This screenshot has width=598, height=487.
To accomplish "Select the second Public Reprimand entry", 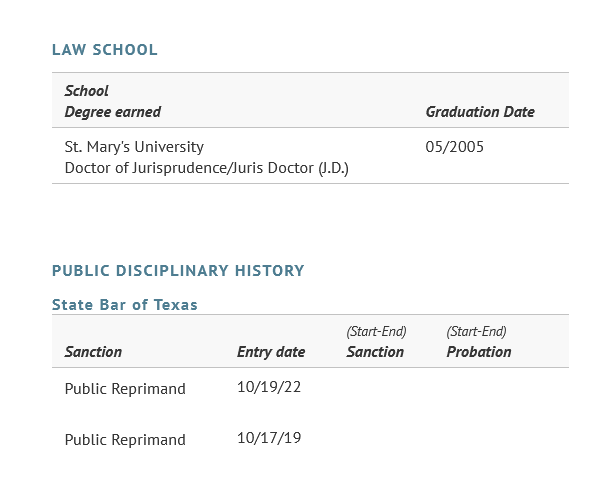I will pos(125,440).
